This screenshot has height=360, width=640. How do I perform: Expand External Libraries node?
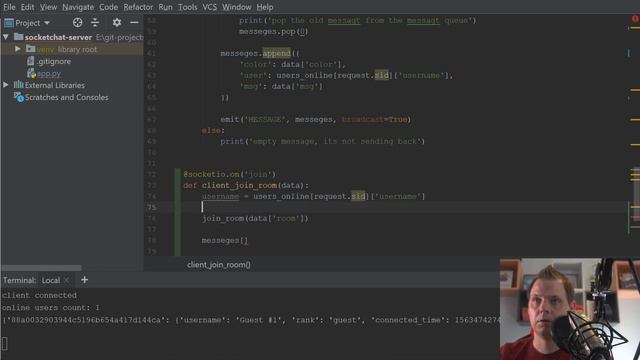6,85
